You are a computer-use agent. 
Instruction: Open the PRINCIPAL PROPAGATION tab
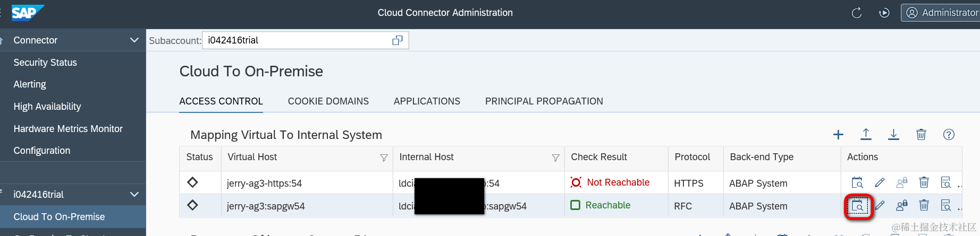(x=544, y=101)
